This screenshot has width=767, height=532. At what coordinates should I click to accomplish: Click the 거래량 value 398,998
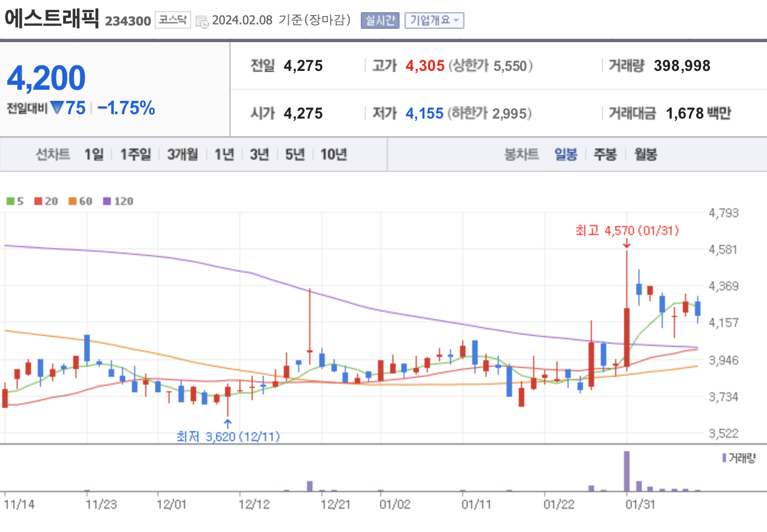[682, 66]
